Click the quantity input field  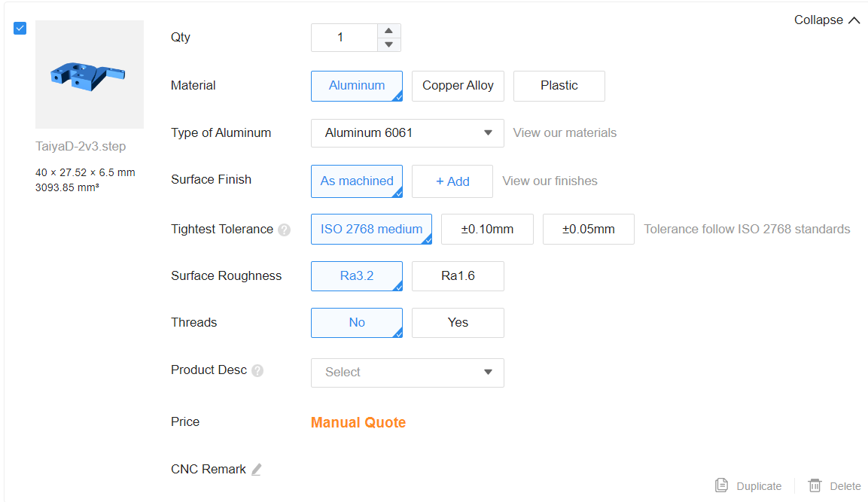(x=343, y=38)
